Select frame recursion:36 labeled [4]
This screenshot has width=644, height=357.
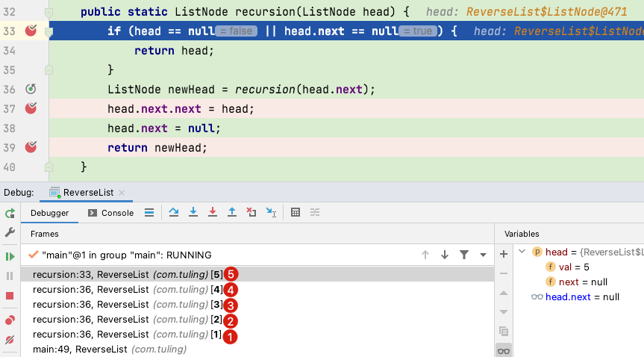click(x=257, y=290)
